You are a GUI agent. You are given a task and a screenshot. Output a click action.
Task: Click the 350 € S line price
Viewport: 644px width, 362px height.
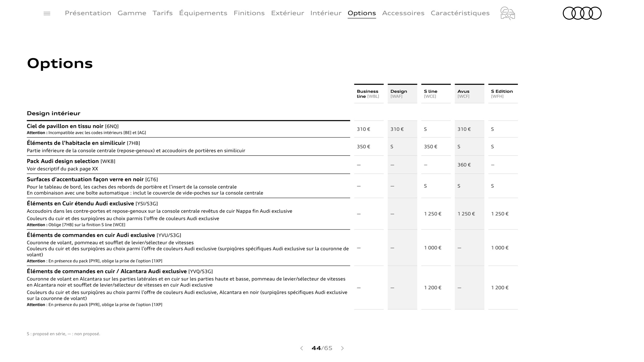(431, 147)
